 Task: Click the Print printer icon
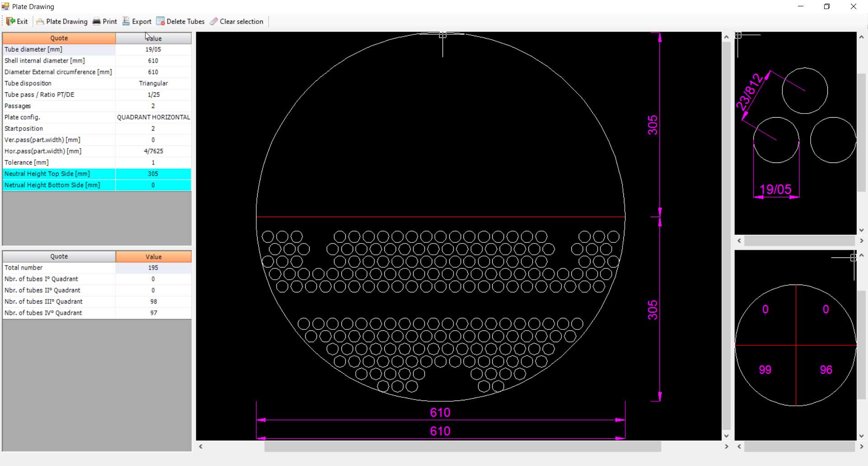click(96, 21)
